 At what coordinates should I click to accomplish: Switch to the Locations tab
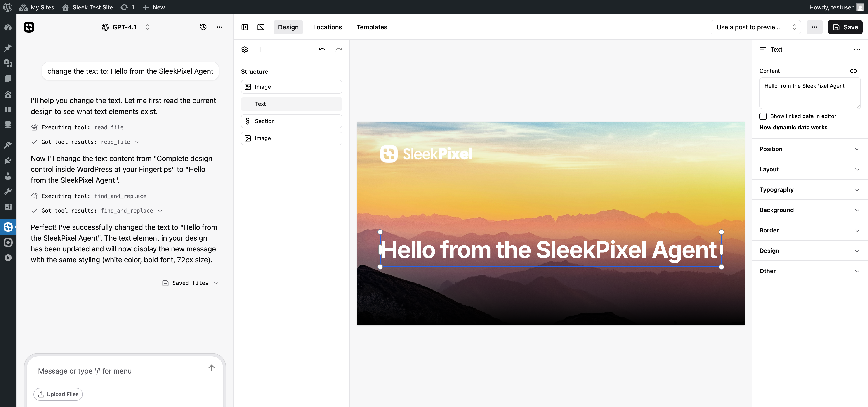tap(327, 27)
